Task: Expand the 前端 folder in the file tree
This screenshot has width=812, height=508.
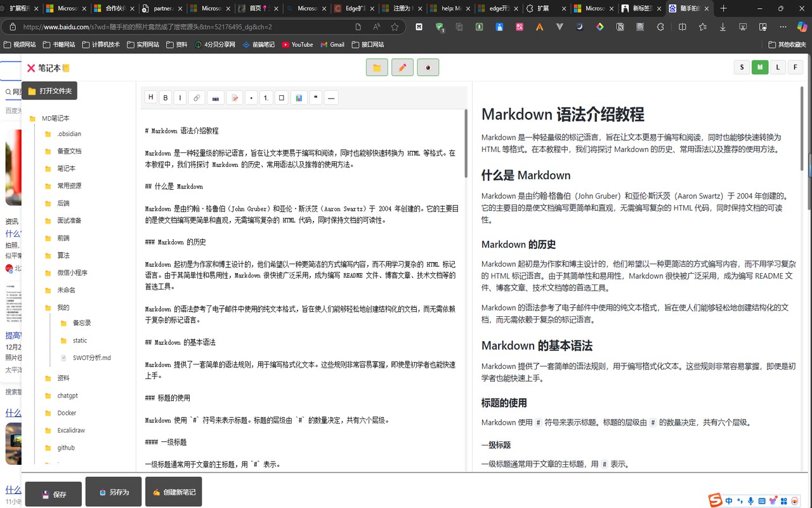Action: [x=63, y=238]
